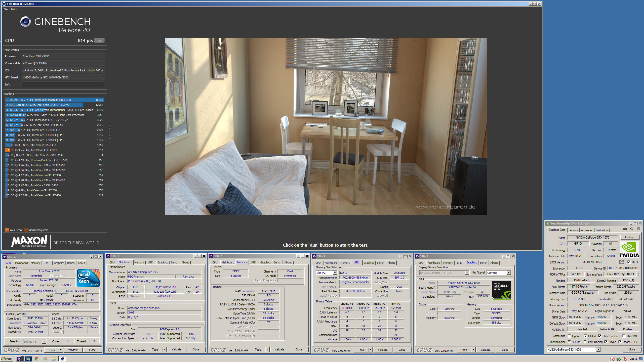Switch to Bench tab in the first CPU-Z window
This screenshot has width=644, height=362.
(71, 263)
